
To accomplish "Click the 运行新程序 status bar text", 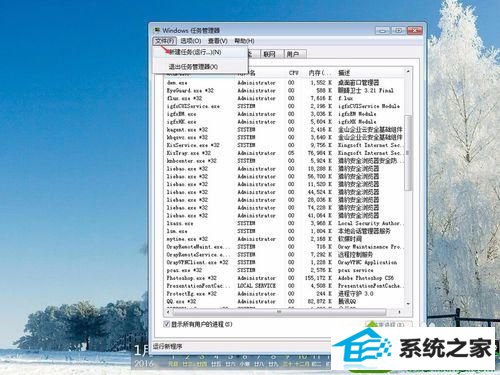I will click(x=168, y=347).
